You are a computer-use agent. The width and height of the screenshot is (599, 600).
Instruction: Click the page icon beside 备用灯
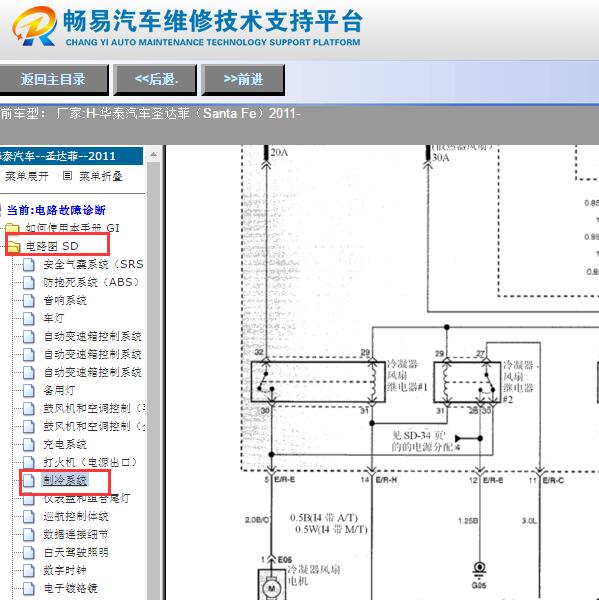29,390
